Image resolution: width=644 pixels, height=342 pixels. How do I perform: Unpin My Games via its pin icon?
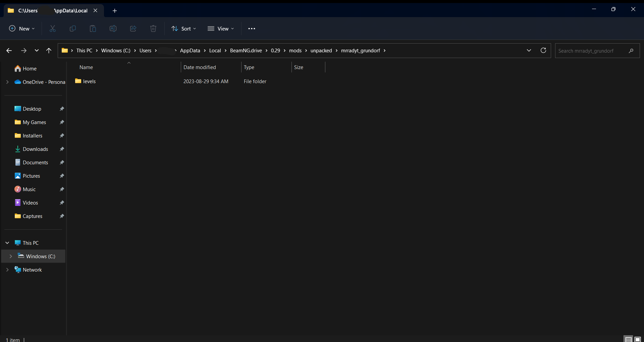(62, 122)
